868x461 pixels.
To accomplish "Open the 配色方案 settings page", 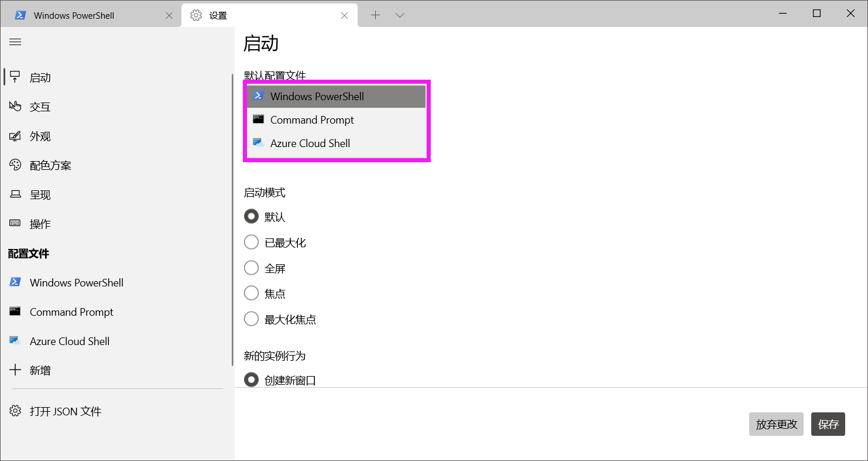I will tap(117, 165).
